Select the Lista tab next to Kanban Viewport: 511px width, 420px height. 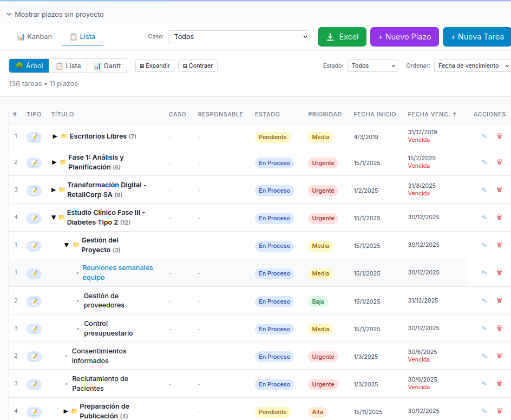(x=82, y=37)
